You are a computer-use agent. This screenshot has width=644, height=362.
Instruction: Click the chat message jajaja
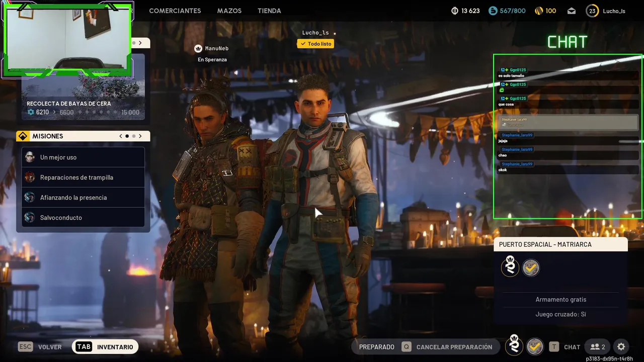pyautogui.click(x=503, y=141)
